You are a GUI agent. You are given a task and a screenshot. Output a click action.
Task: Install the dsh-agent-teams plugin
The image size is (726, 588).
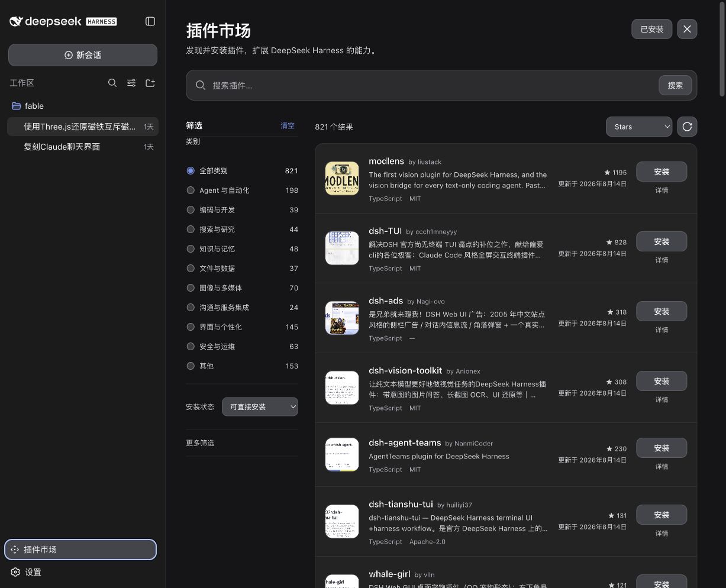[662, 448]
